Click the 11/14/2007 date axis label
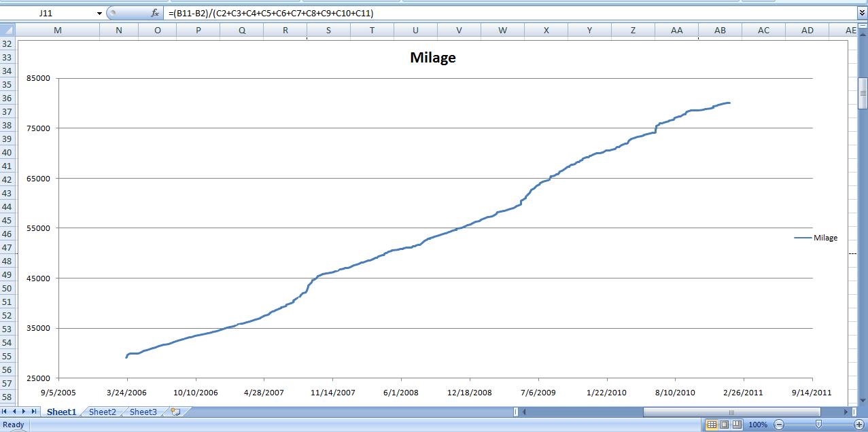868x432 pixels. coord(332,393)
